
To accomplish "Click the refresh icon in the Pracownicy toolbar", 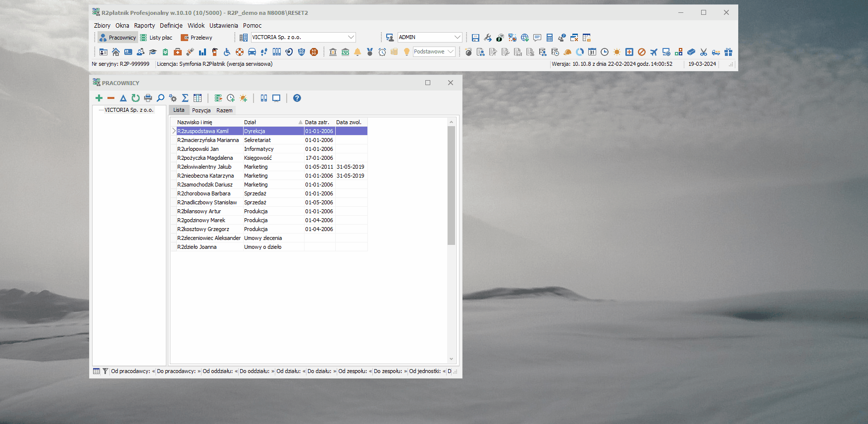I will pyautogui.click(x=136, y=98).
